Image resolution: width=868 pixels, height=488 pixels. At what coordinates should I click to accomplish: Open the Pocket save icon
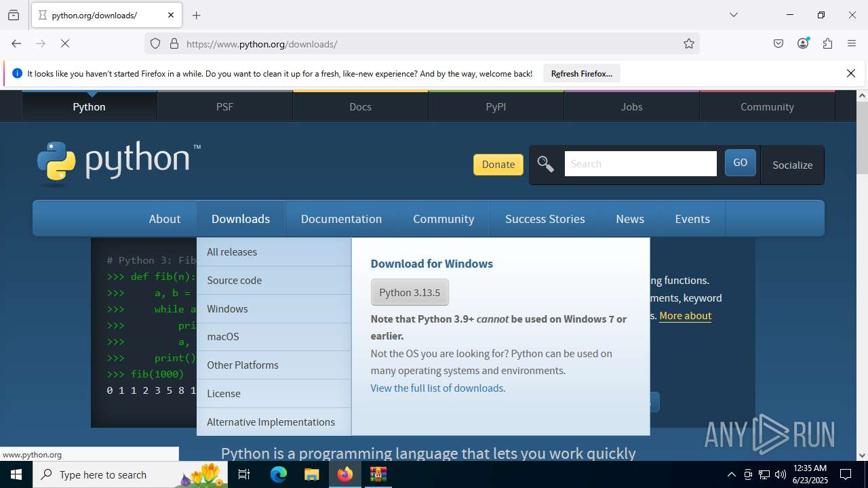pyautogui.click(x=778, y=43)
